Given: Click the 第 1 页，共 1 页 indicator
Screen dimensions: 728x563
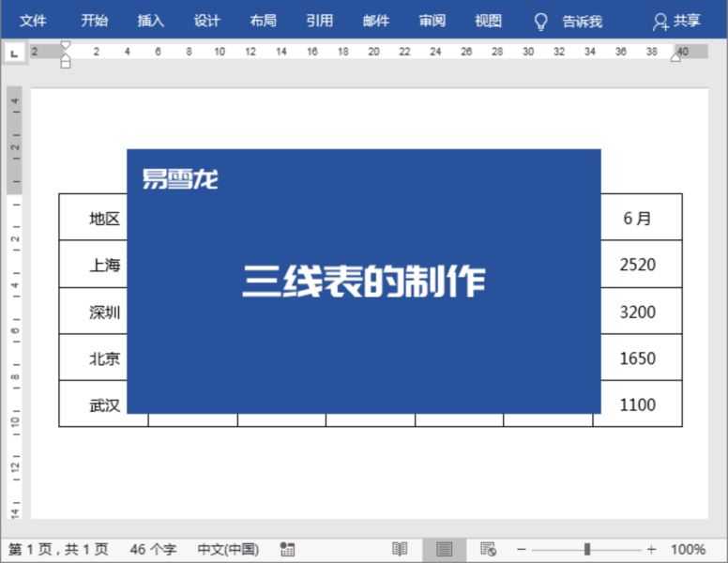Looking at the screenshot, I should 58,550.
